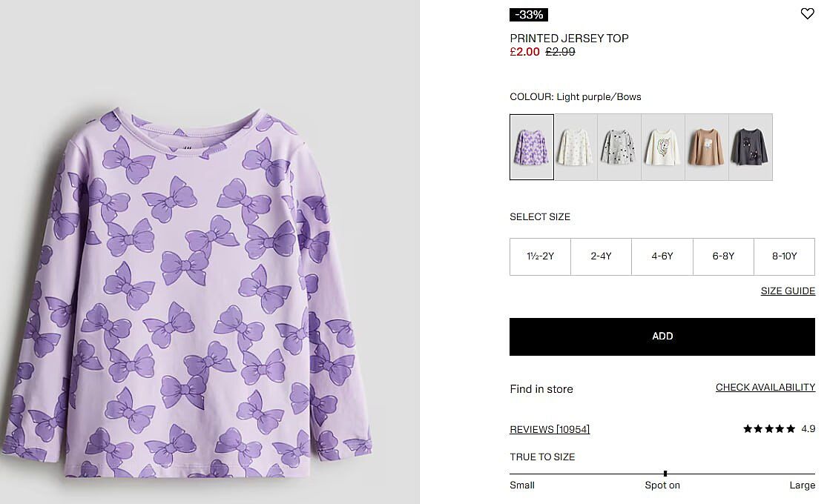Image resolution: width=827 pixels, height=504 pixels.
Task: Select size 6-8Y
Action: coord(723,256)
